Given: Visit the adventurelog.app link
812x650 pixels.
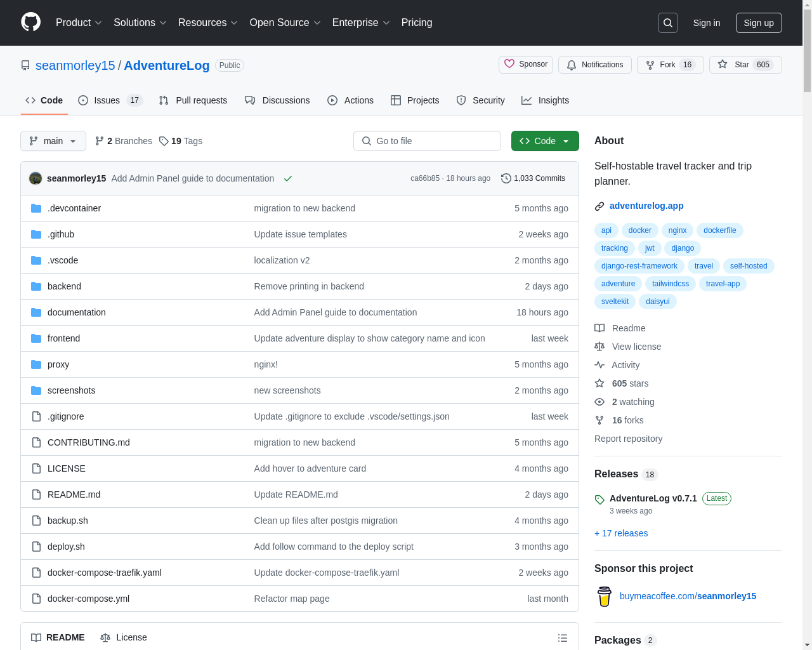Looking at the screenshot, I should [646, 206].
